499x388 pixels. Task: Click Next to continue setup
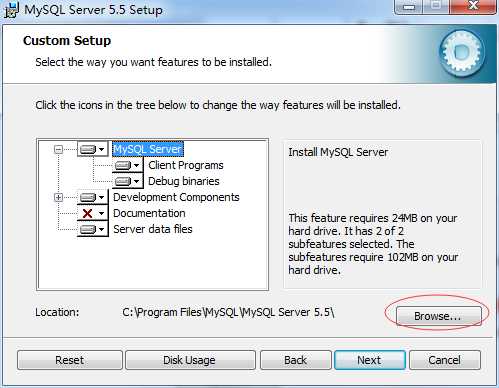pyautogui.click(x=370, y=360)
